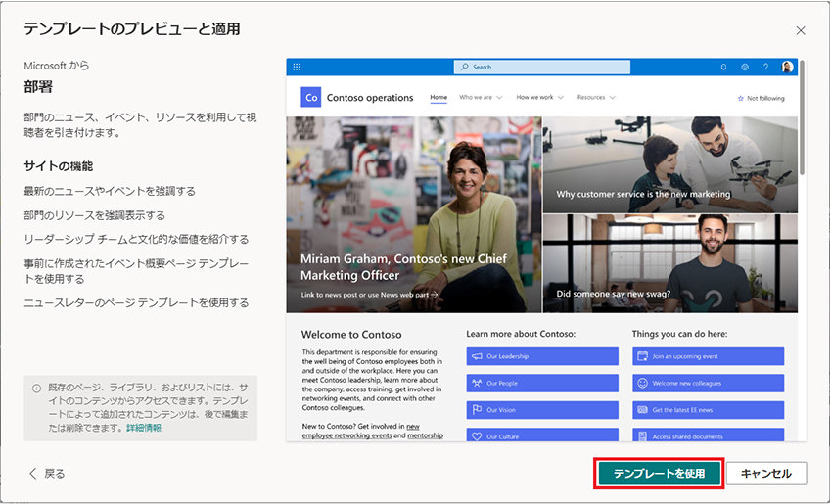Click the notification bell icon
Image resolution: width=831 pixels, height=504 pixels.
(723, 67)
